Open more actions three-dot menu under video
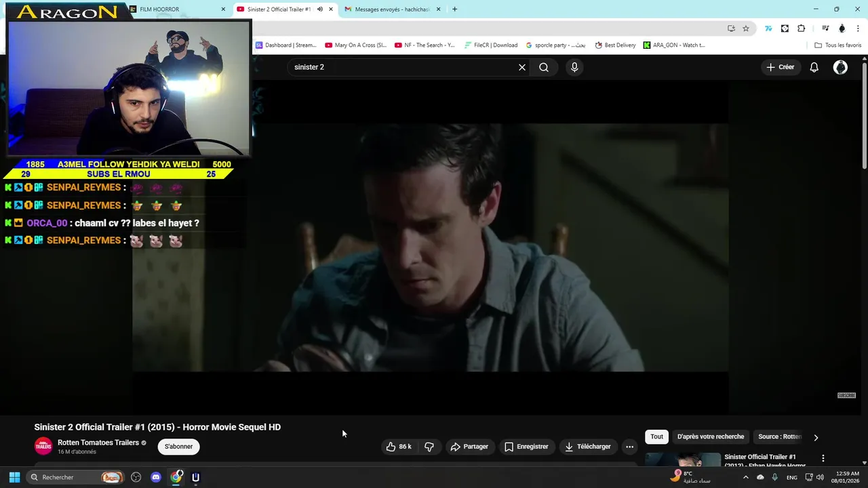 (x=629, y=447)
